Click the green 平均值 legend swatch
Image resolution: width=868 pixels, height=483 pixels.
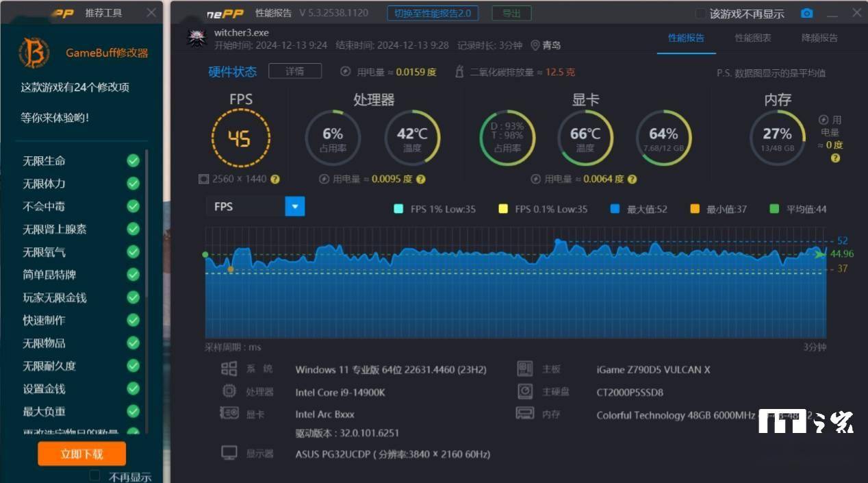[x=774, y=209]
